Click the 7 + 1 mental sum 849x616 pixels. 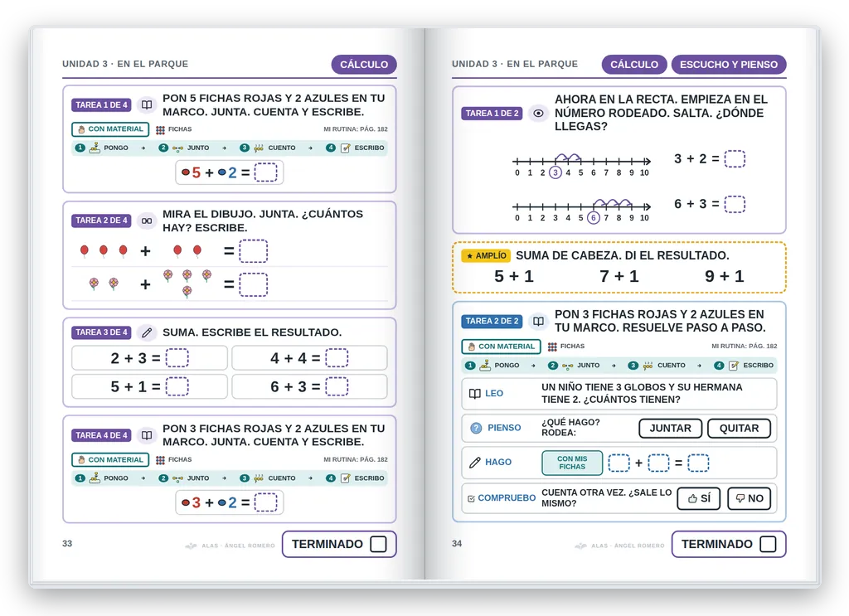[x=619, y=277]
